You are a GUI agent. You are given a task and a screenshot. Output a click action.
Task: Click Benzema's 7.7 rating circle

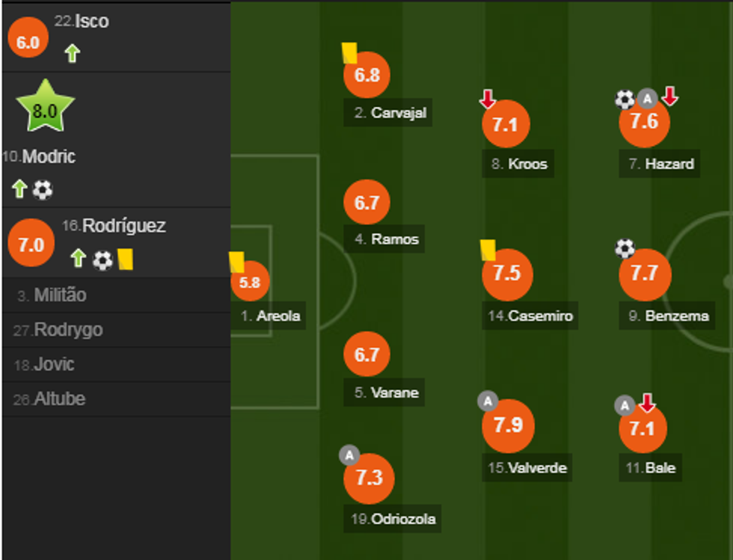643,274
